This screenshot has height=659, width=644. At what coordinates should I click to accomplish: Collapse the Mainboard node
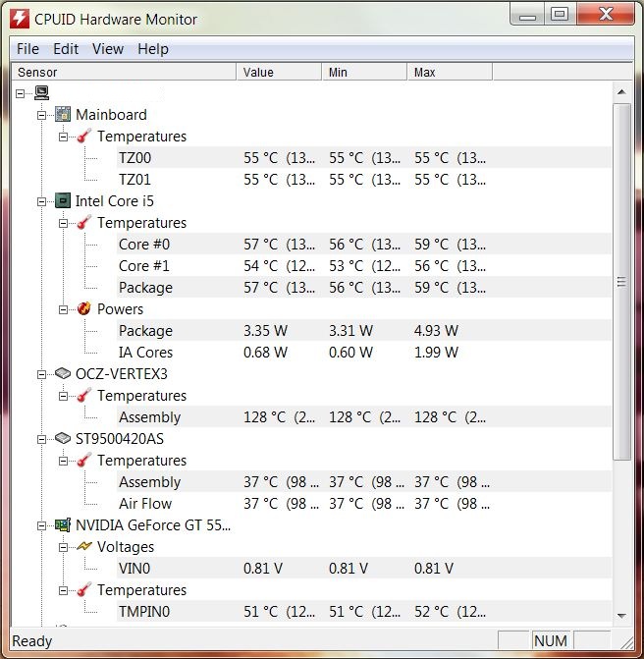pos(41,115)
